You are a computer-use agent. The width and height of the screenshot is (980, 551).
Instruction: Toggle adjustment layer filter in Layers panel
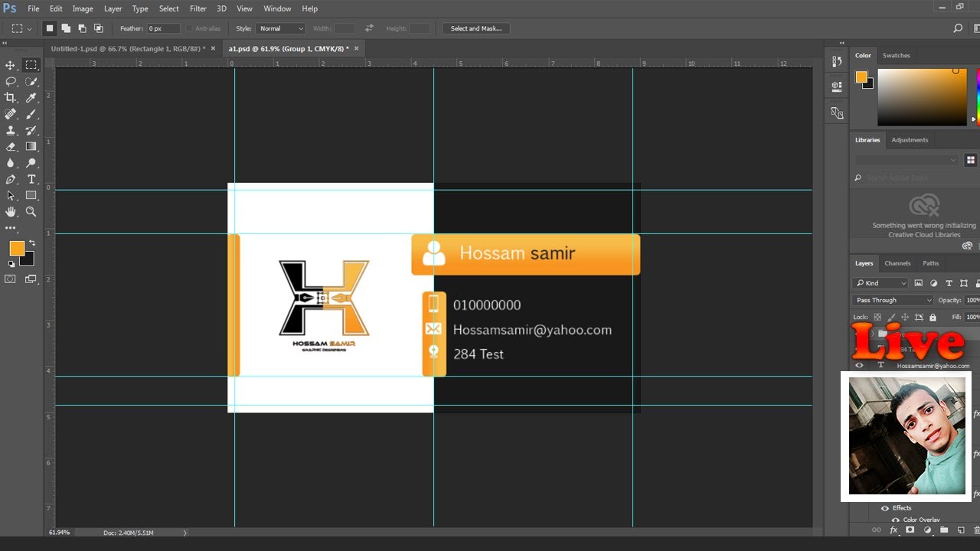934,283
